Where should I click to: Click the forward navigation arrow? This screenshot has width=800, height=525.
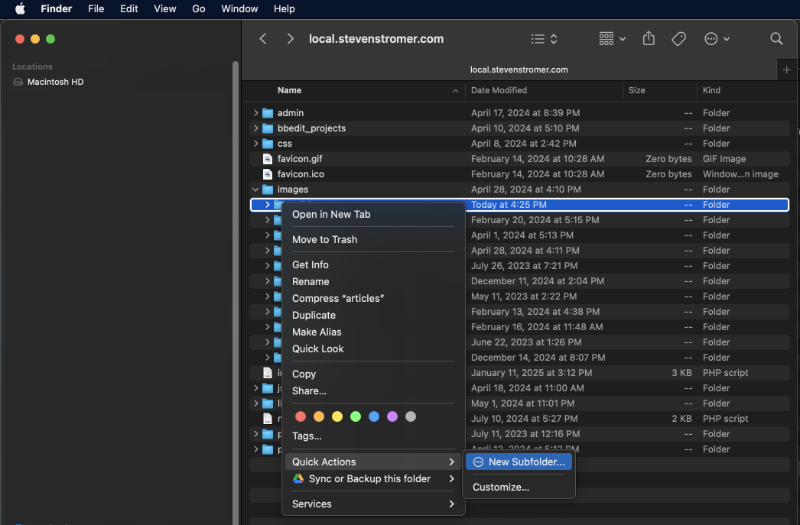290,39
